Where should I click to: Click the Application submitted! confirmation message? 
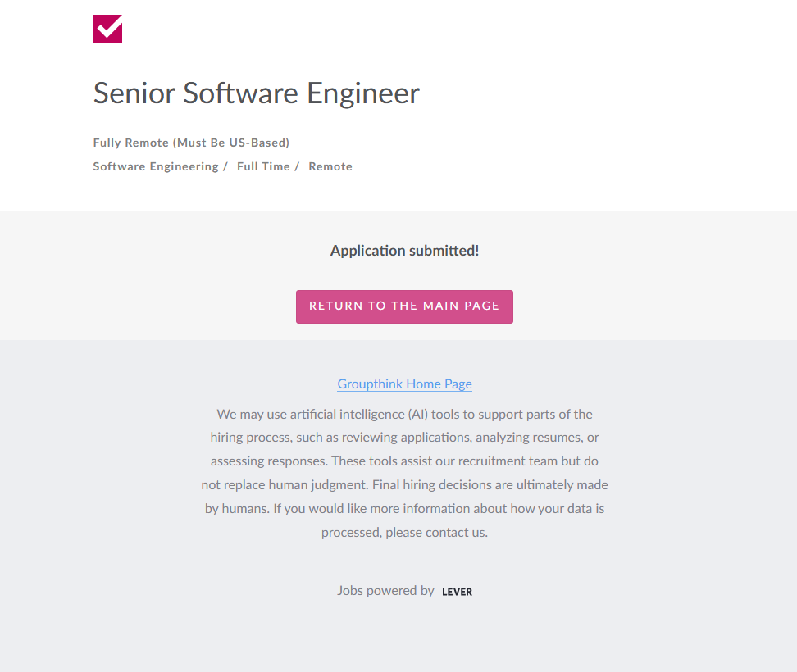pyautogui.click(x=404, y=251)
